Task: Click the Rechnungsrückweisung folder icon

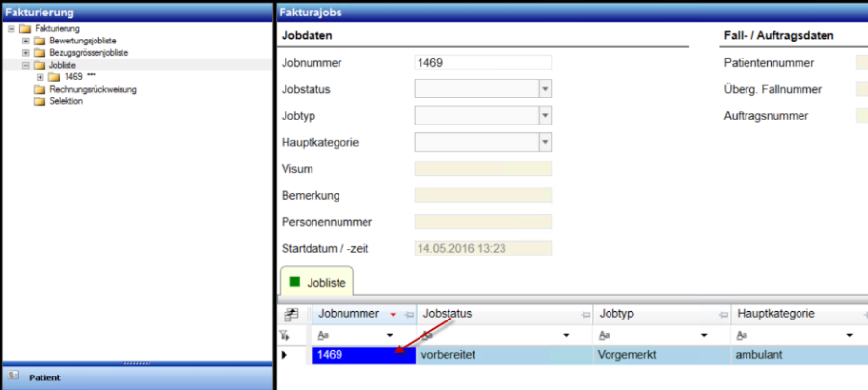Action: coord(39,89)
